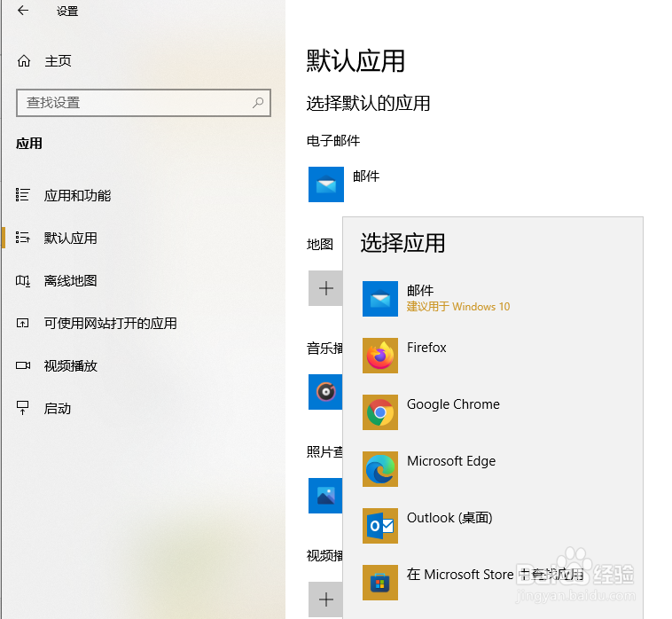Click the current email default 邮件 icon
Viewport: 672px width, 619px height.
tap(326, 184)
